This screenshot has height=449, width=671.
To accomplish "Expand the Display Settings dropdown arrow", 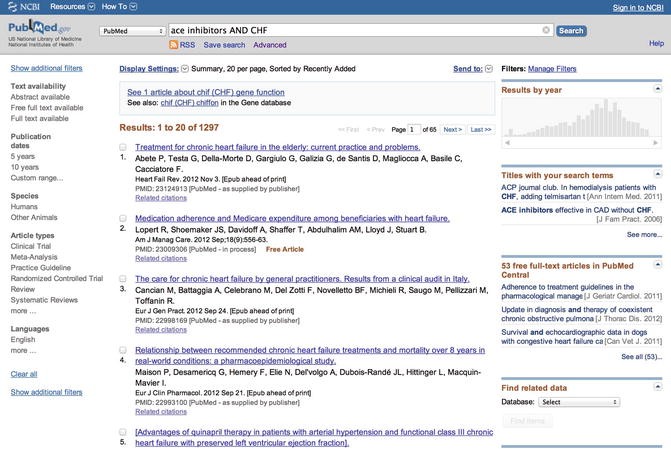I will point(185,68).
